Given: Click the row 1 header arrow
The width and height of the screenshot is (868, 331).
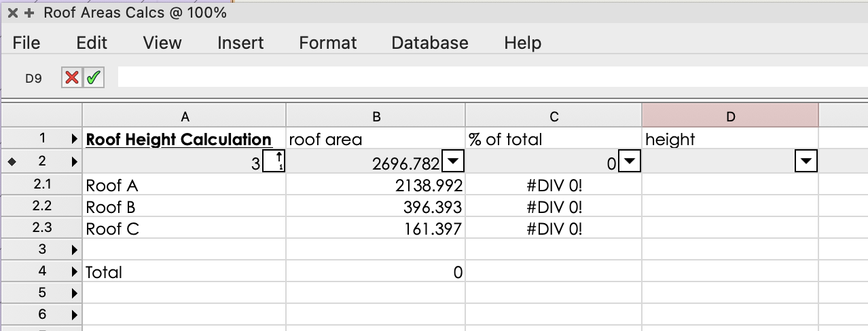Looking at the screenshot, I should pyautogui.click(x=74, y=139).
